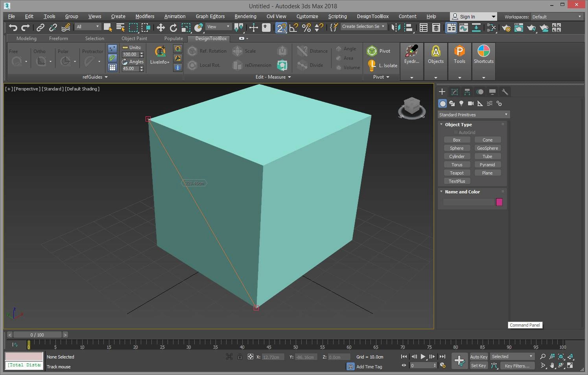Toggle Percent Snap button
This screenshot has height=375, width=588.
click(306, 28)
